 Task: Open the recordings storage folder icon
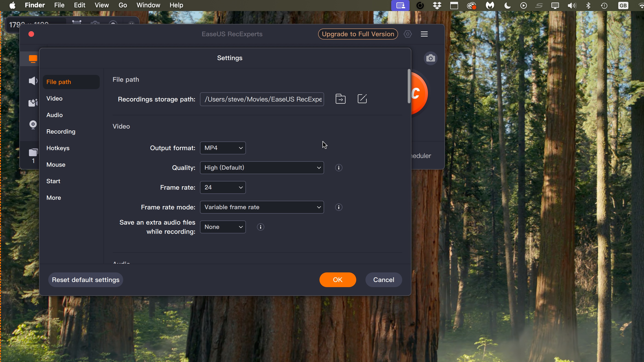(340, 99)
